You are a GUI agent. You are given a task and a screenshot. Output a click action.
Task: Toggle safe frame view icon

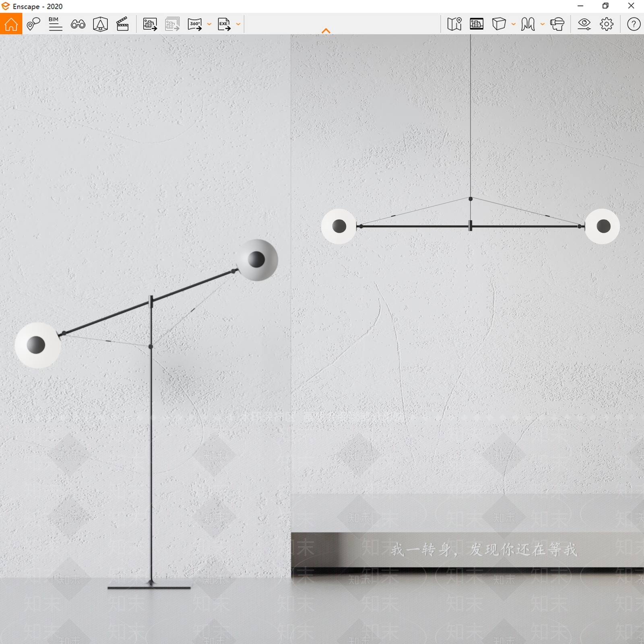pos(477,24)
